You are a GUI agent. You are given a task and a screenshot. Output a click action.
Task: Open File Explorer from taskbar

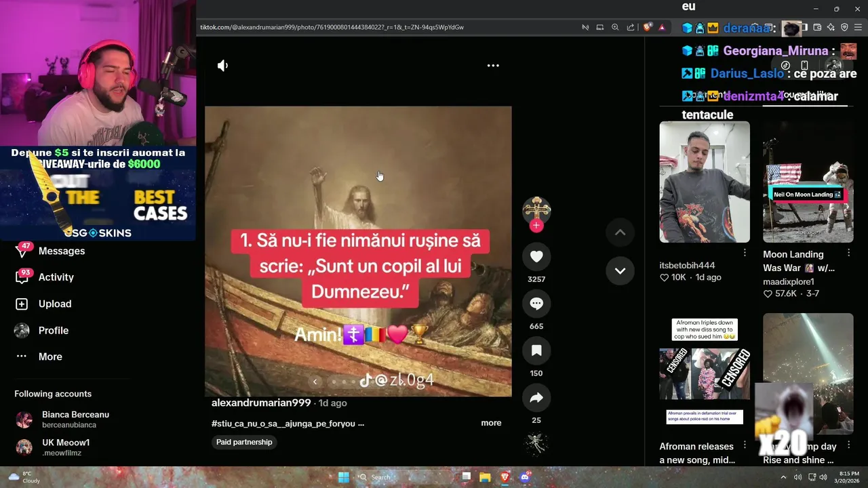[485, 477]
